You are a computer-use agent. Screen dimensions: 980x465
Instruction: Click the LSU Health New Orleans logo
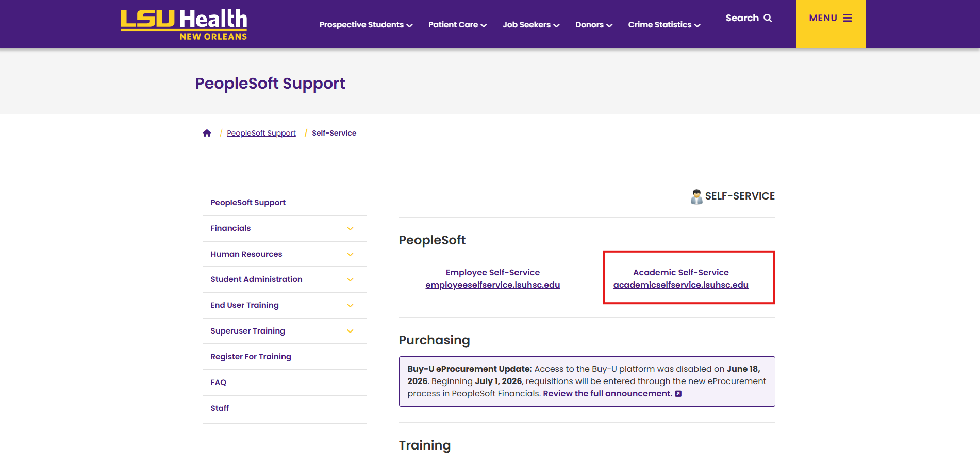pyautogui.click(x=184, y=25)
